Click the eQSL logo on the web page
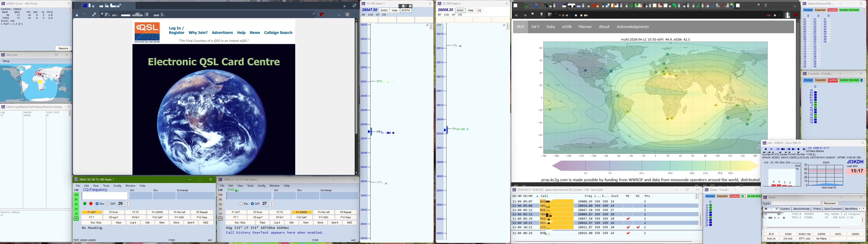The width and height of the screenshot is (868, 244). click(x=147, y=32)
